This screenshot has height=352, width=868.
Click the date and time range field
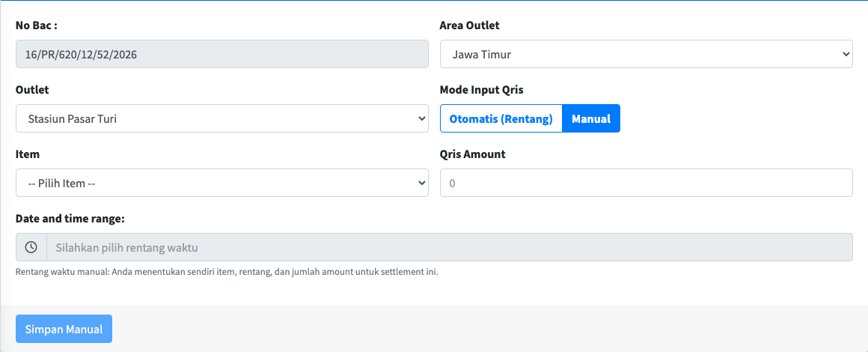tap(450, 247)
